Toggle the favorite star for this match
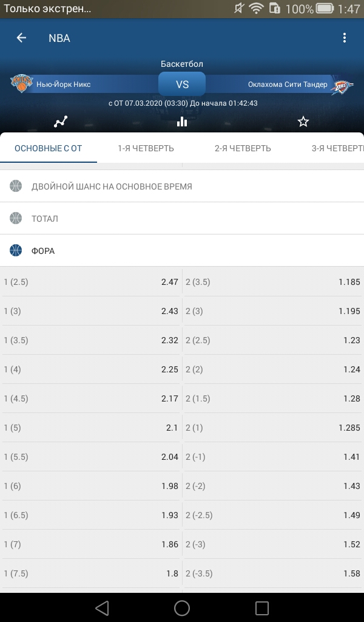 303,121
